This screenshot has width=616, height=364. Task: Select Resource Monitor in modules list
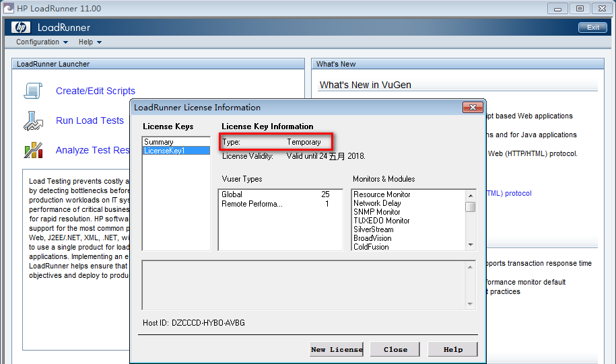382,194
